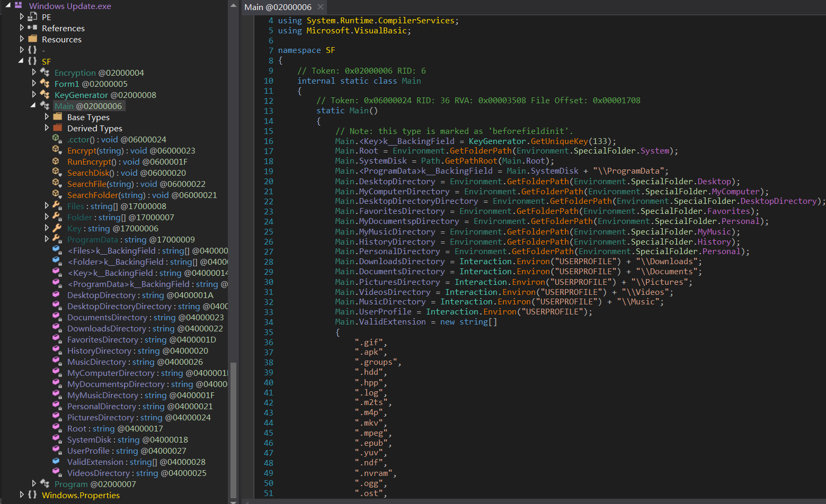This screenshot has height=504, width=826.
Task: Select VideosDirectory field in tree
Action: 137,473
